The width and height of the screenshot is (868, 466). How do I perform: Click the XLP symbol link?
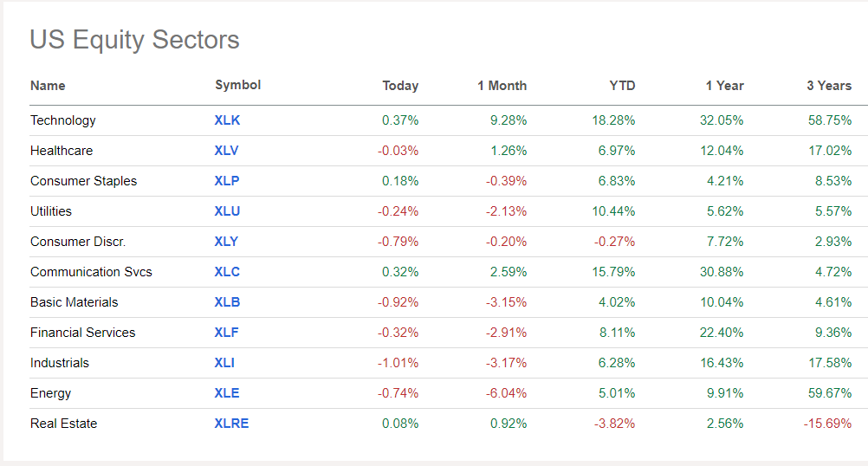[227, 181]
